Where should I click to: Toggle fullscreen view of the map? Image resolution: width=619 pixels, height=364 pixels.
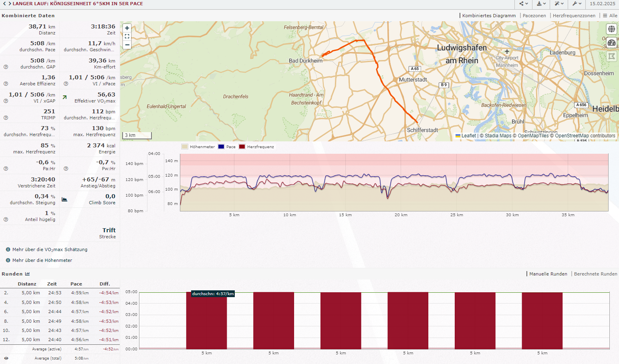[127, 36]
